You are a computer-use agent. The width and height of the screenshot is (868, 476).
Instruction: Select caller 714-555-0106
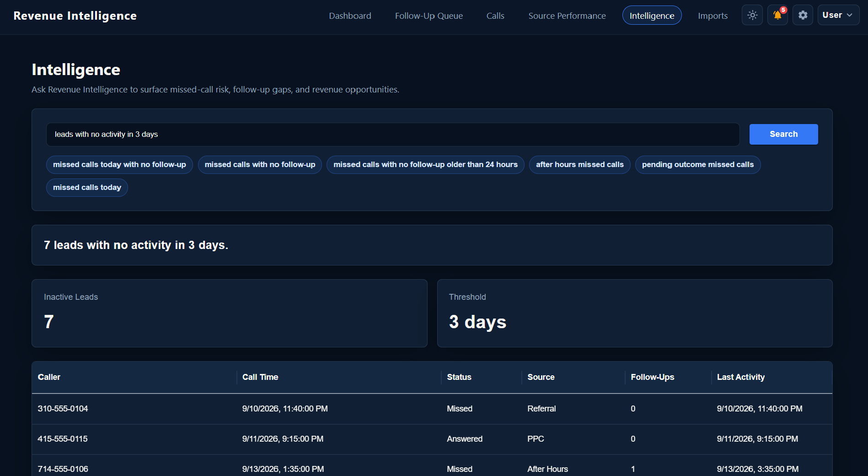(x=63, y=469)
